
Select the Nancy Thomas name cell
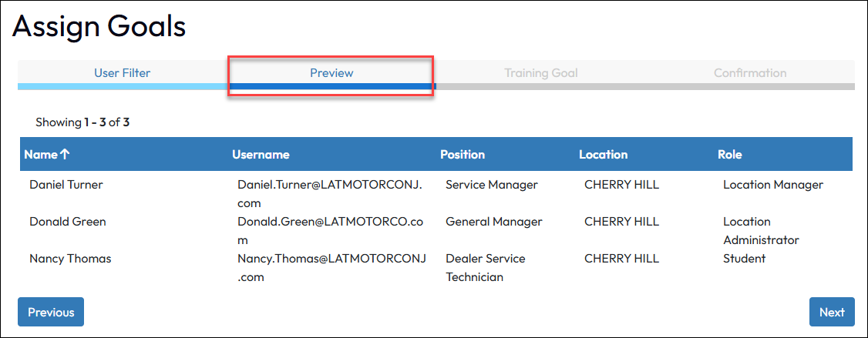(69, 259)
